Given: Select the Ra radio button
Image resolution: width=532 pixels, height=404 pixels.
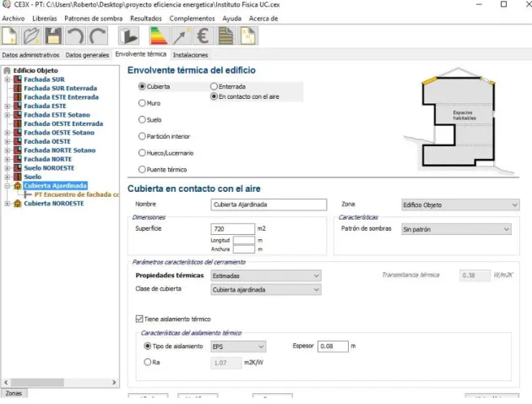Looking at the screenshot, I should tap(148, 363).
